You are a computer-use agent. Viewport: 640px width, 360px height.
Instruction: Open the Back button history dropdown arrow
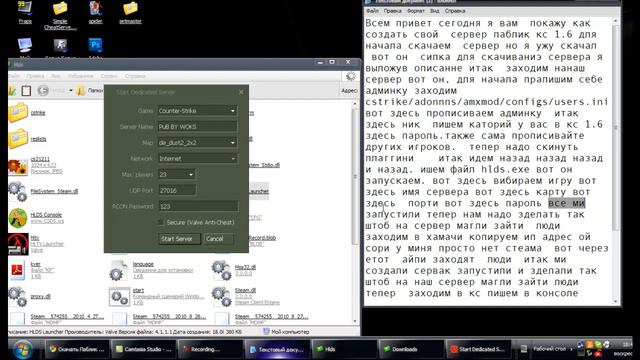click(x=71, y=91)
